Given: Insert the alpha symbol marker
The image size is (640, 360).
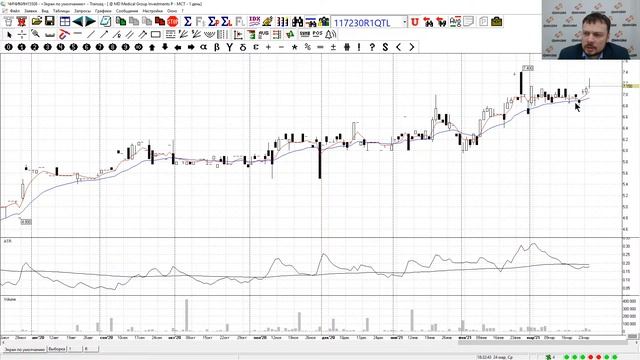Looking at the screenshot, I should [203, 47].
